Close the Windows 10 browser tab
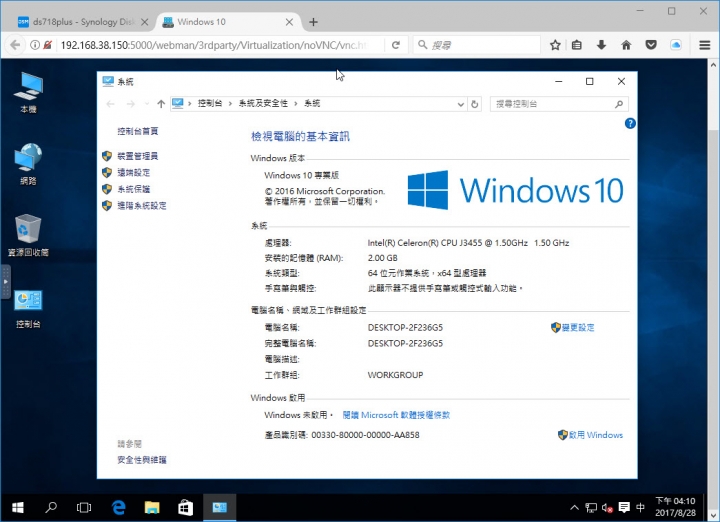Image resolution: width=720 pixels, height=522 pixels. 289,22
